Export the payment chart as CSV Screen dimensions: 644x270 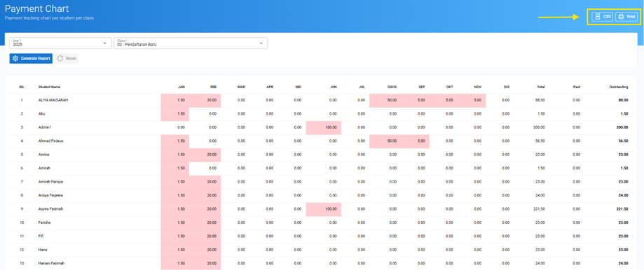click(603, 17)
